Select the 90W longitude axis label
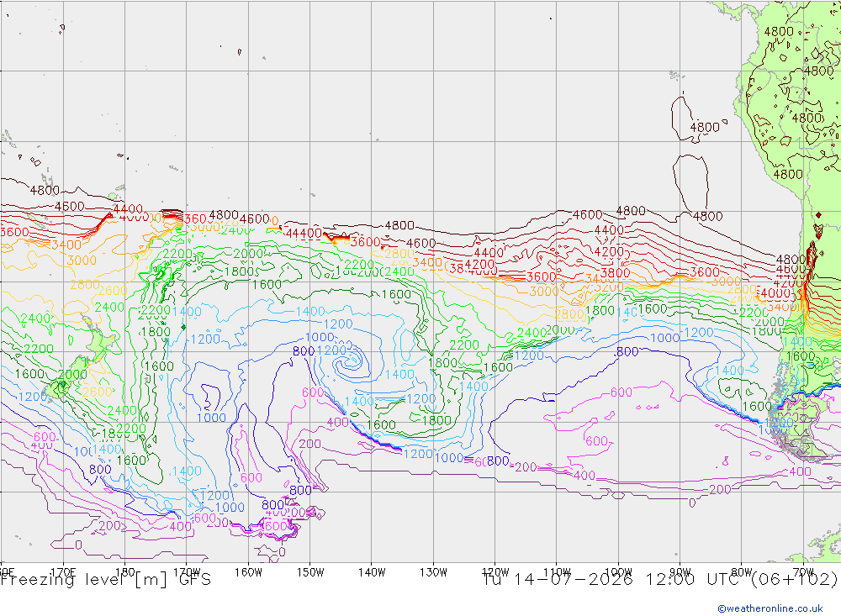This screenshot has width=841, height=616. [x=680, y=572]
